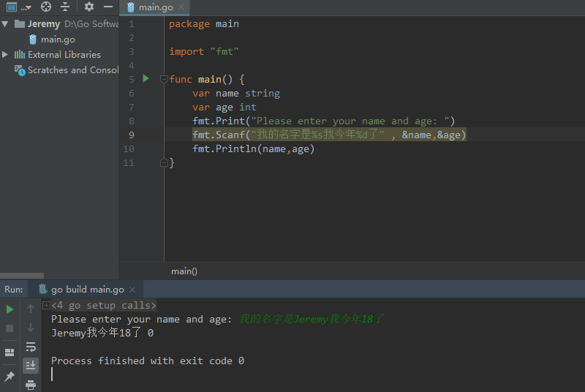Click the stop process square icon
Image resolution: width=585 pixels, height=392 pixels.
click(x=10, y=328)
